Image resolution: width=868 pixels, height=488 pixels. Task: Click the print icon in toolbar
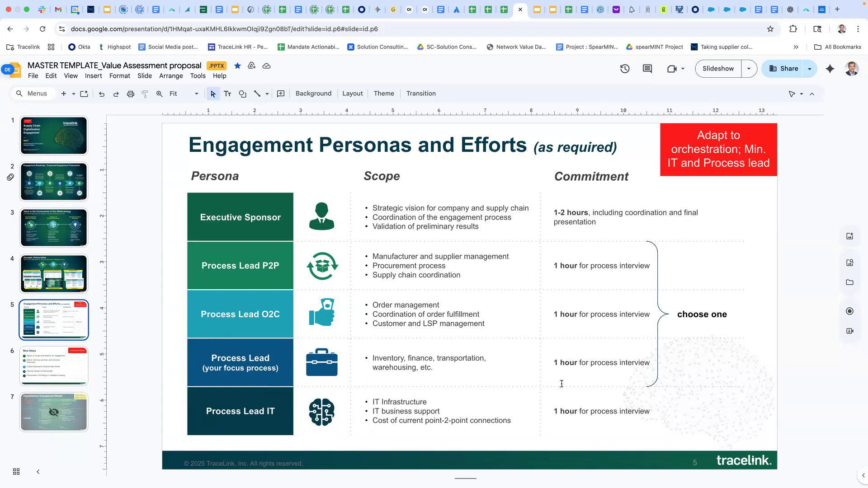coord(131,94)
